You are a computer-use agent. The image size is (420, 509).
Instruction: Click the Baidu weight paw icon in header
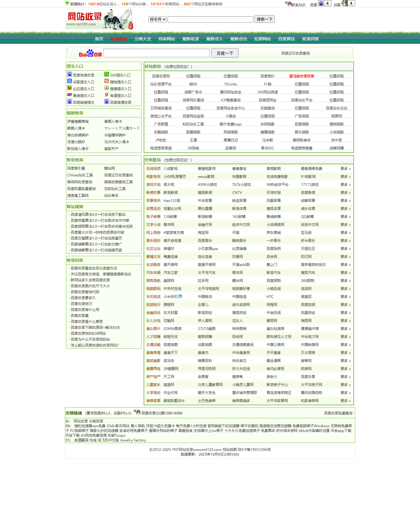pyautogui.click(x=321, y=3)
